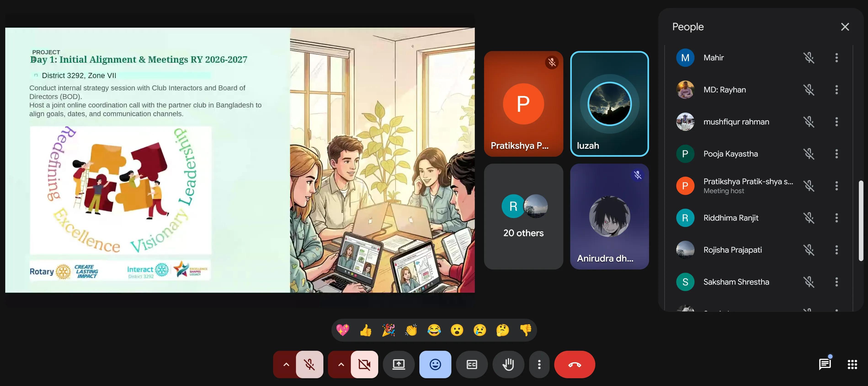Click mute icon for Riddhima Ranjit
The image size is (868, 386).
pyautogui.click(x=809, y=218)
